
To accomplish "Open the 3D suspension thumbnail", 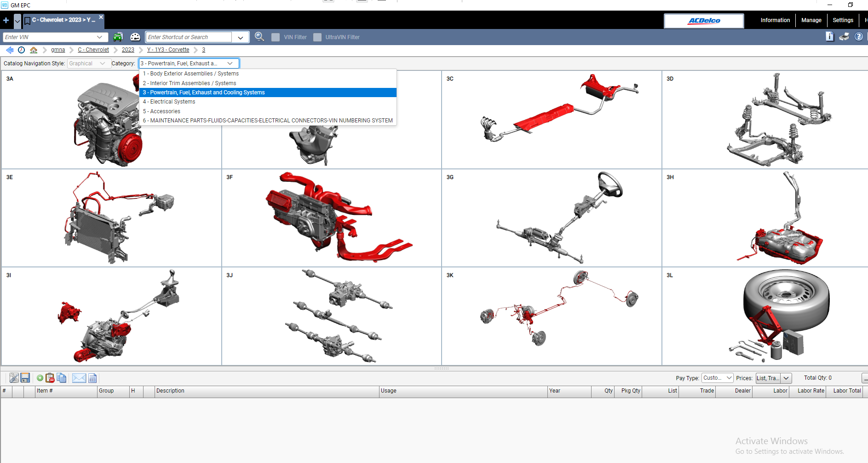I will [765, 120].
